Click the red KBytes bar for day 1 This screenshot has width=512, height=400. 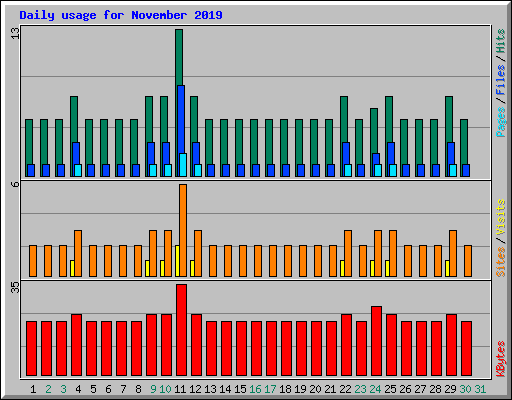[x=31, y=349]
